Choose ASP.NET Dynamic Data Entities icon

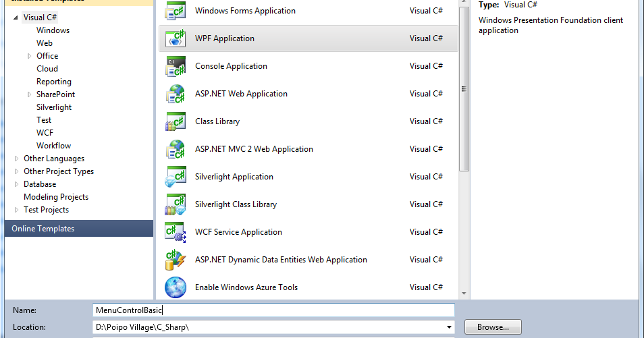[x=176, y=260]
